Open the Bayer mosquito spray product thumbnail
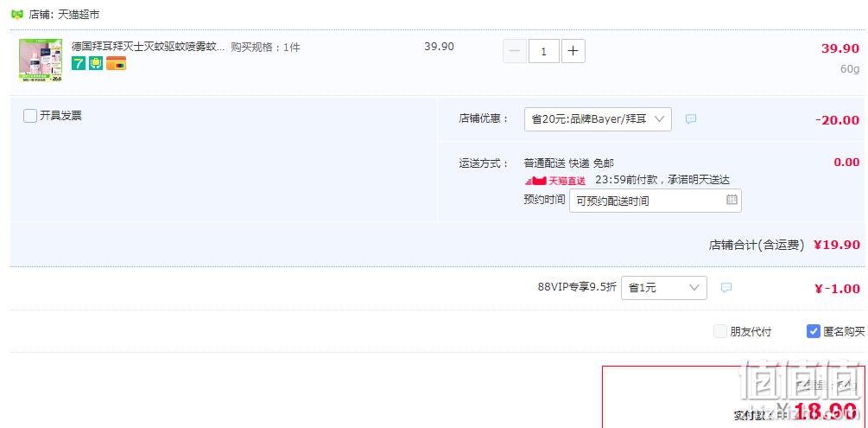Image resolution: width=868 pixels, height=428 pixels. point(41,61)
